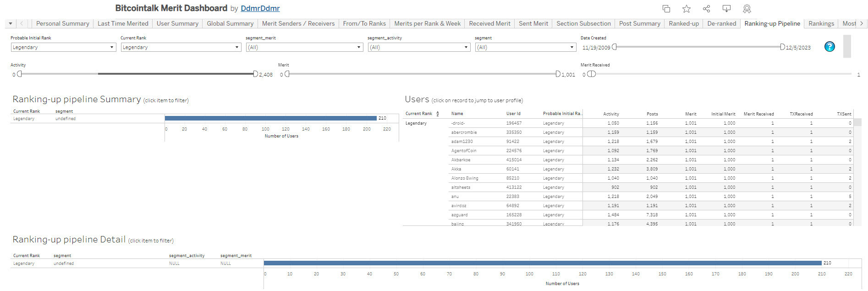Viewport: 868px width, 291px height.
Task: Open segment_activity filter dropdown
Action: tap(419, 47)
